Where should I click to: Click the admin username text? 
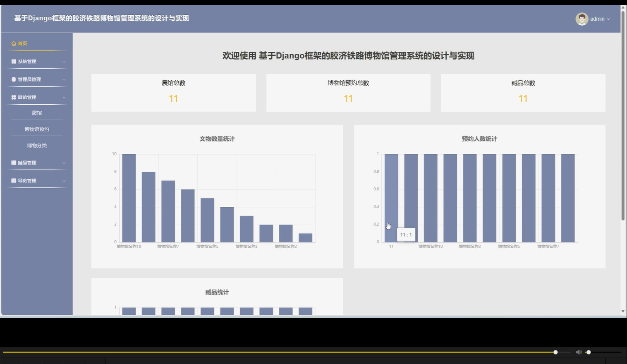point(597,19)
